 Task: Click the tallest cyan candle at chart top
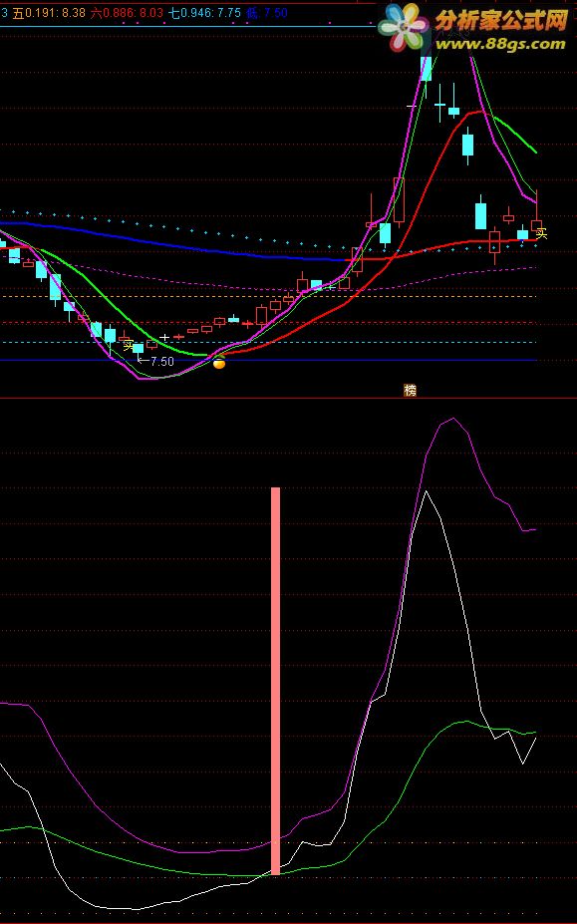427,66
